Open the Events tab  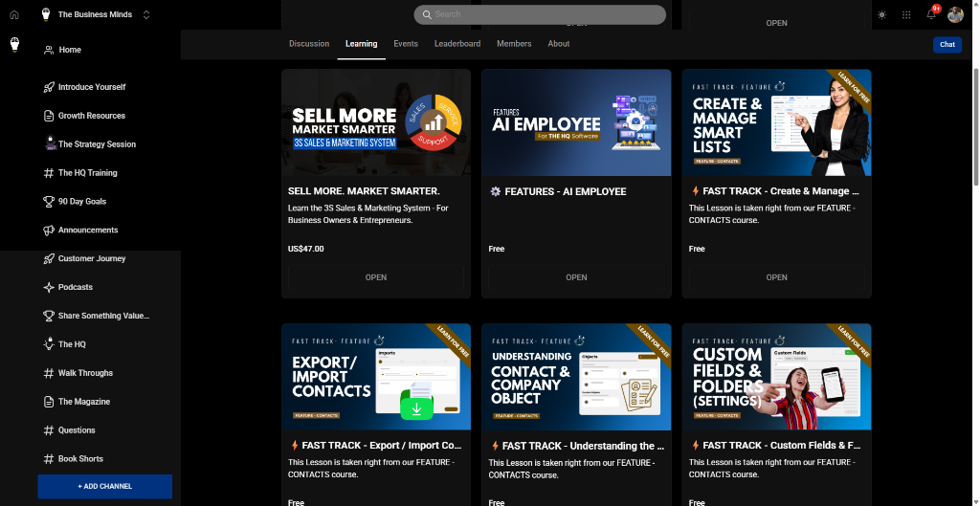click(x=406, y=44)
